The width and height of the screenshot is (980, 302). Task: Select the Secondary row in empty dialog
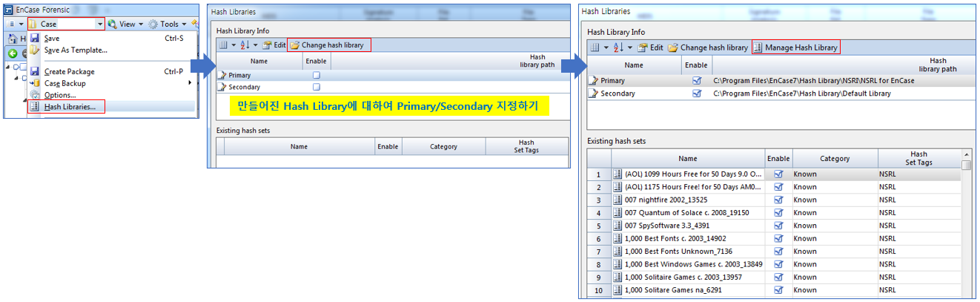(x=393, y=88)
